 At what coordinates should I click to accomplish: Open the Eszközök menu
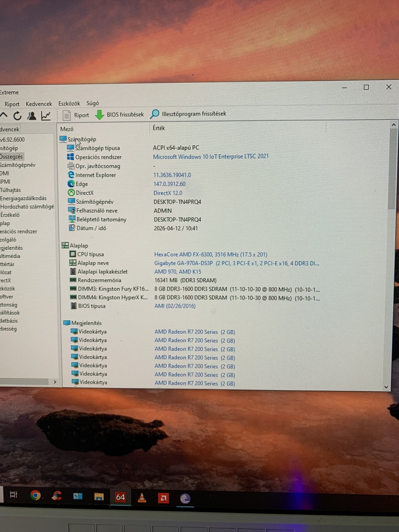click(69, 103)
